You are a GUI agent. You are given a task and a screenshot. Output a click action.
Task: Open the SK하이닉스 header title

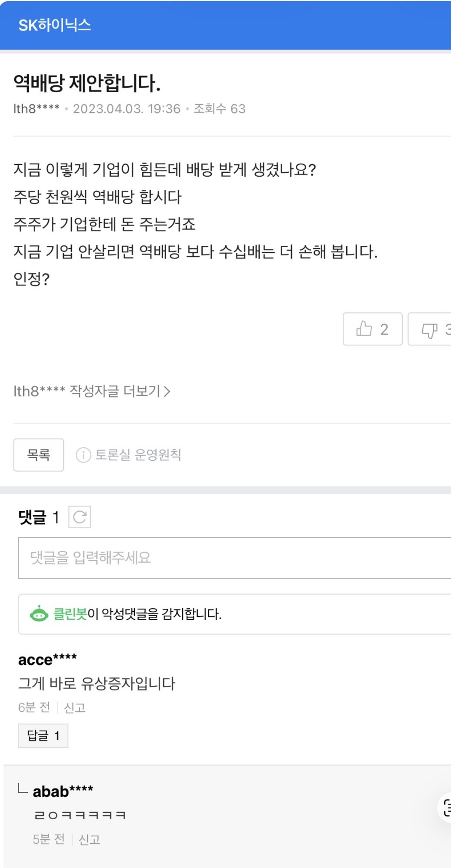click(55, 25)
